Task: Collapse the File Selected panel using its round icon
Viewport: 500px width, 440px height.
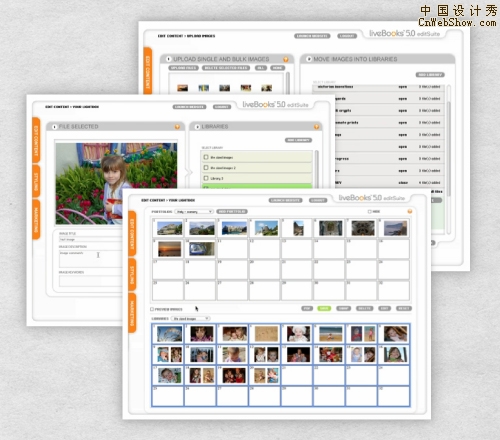Action: point(55,127)
